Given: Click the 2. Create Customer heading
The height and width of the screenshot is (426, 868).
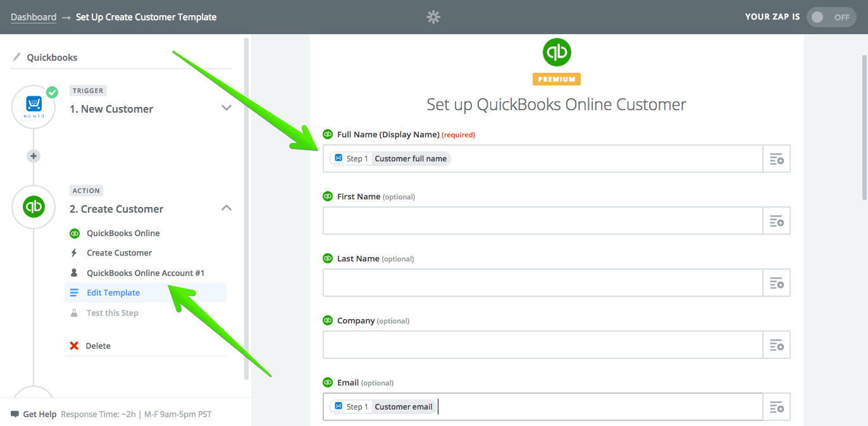Looking at the screenshot, I should [116, 209].
